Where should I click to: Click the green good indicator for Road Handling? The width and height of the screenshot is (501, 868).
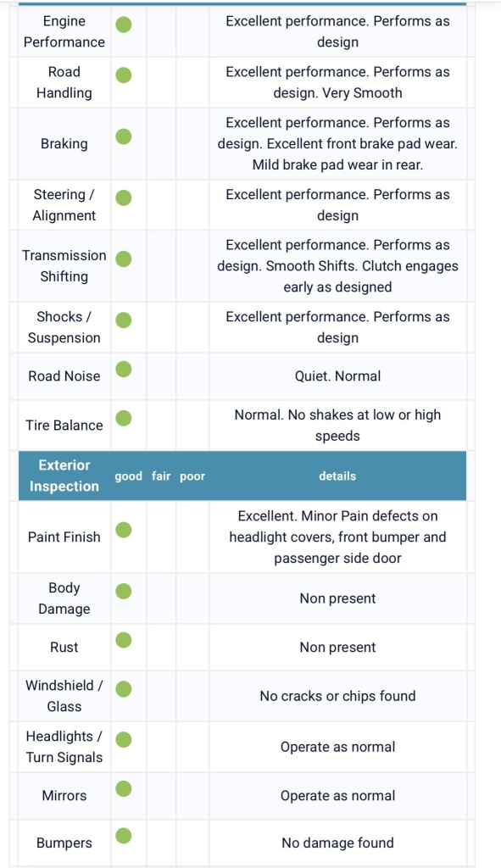124,75
